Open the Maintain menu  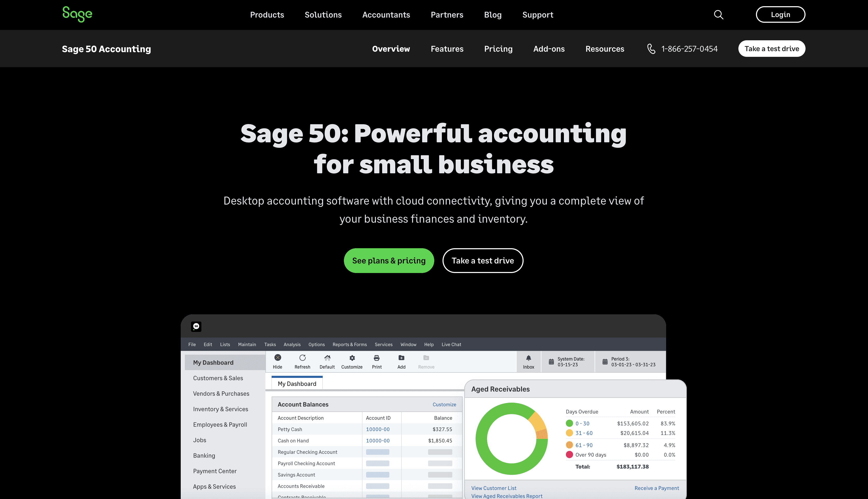(247, 345)
